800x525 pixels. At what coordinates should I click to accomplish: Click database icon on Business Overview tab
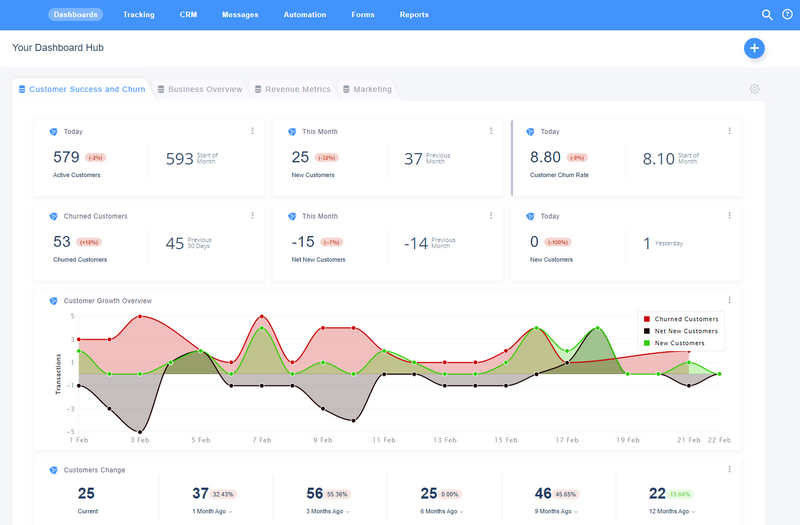(x=161, y=89)
